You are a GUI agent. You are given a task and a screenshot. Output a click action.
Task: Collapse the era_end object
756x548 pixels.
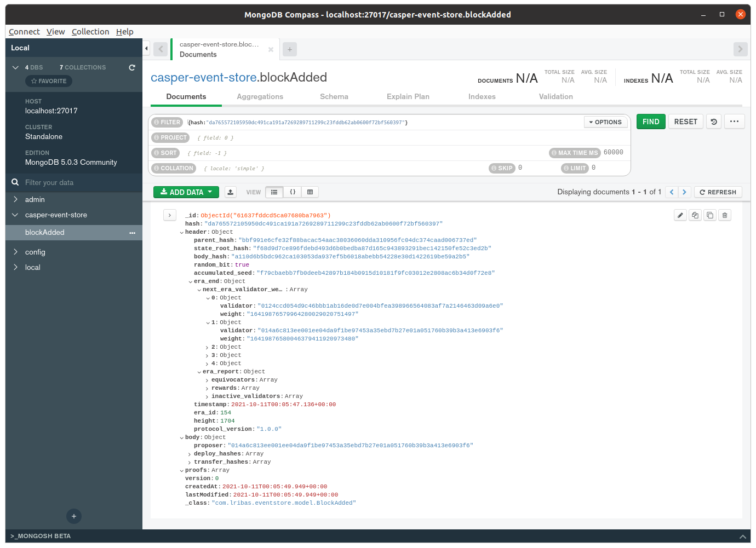tap(190, 282)
